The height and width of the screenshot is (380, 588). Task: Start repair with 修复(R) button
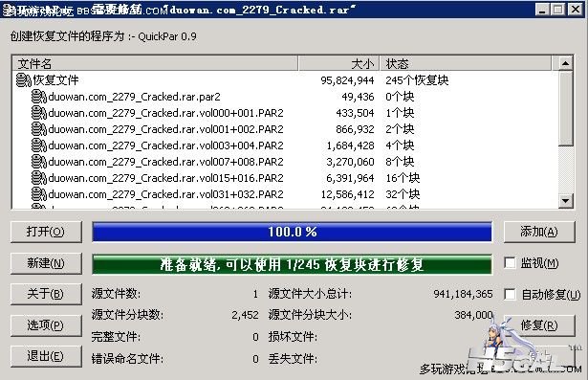[539, 325]
